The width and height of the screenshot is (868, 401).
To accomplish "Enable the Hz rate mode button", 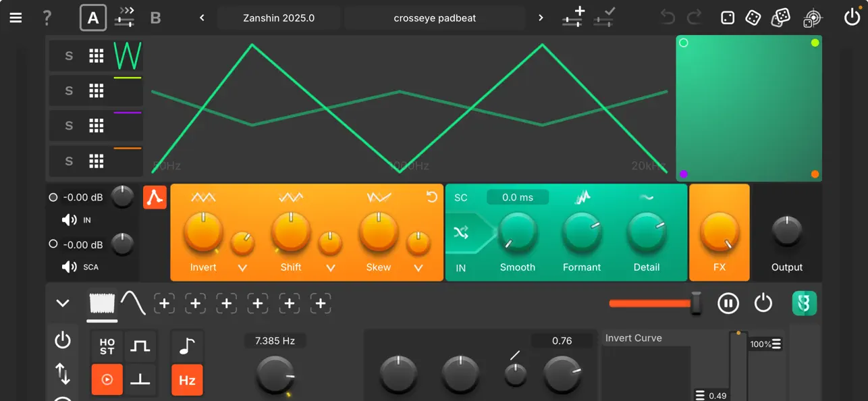I will [187, 380].
